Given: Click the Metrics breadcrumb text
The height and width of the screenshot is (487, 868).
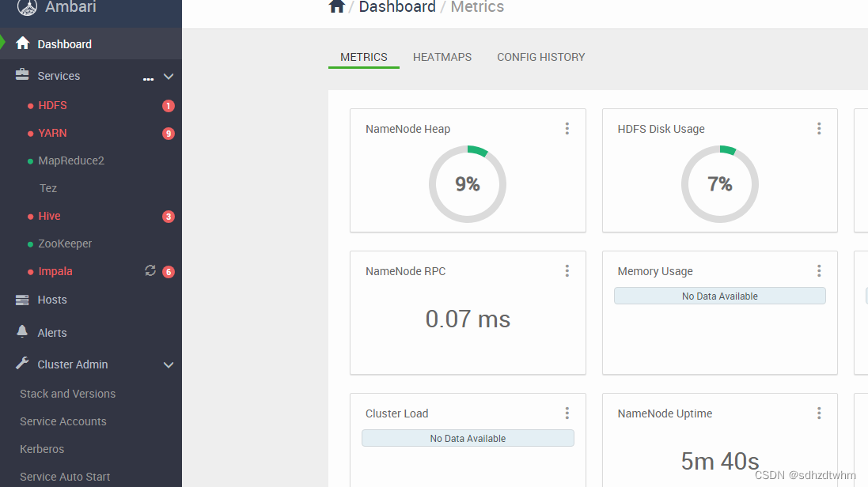Looking at the screenshot, I should (x=477, y=6).
